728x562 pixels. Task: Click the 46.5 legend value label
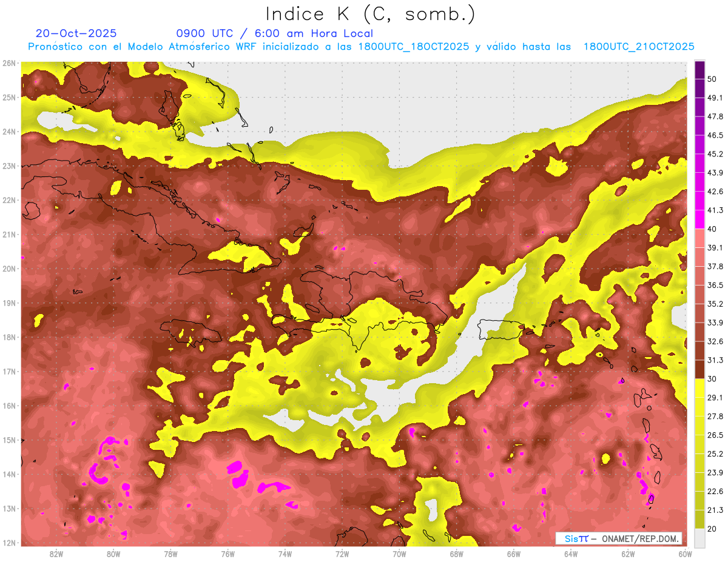click(x=715, y=135)
